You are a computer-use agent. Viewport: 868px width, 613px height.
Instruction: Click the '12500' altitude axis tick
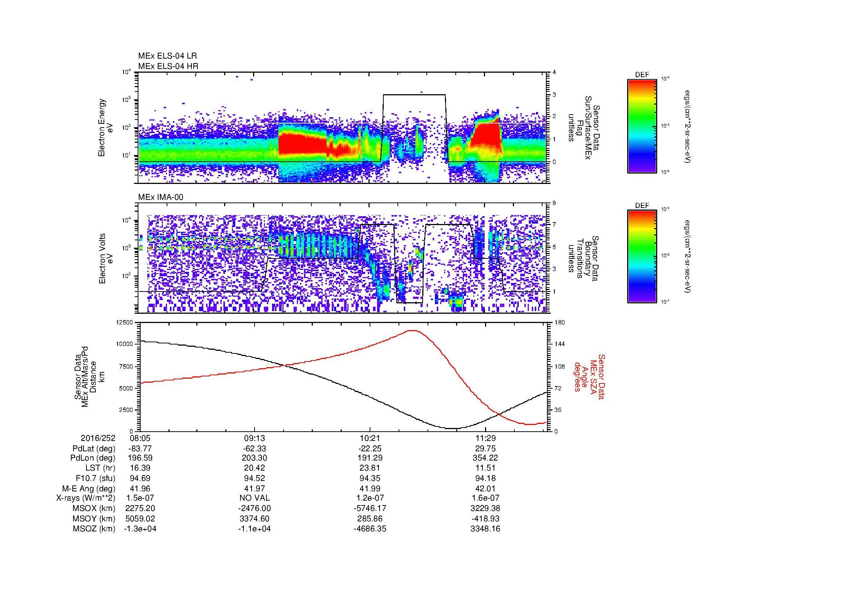click(125, 322)
